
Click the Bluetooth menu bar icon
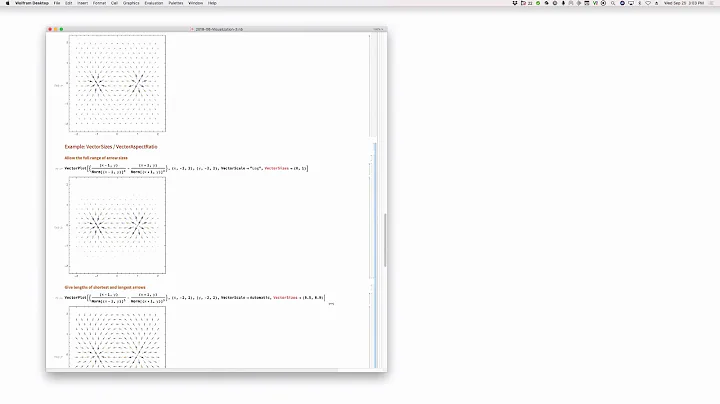[x=640, y=3]
